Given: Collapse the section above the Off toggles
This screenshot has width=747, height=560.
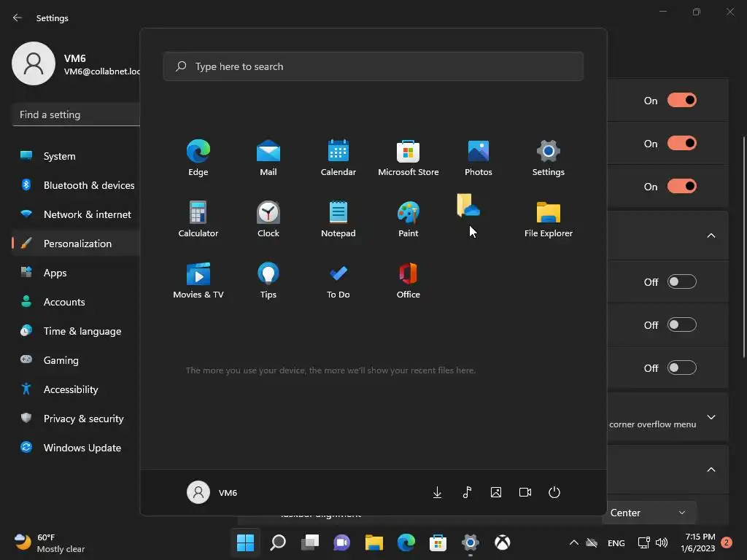Looking at the screenshot, I should pyautogui.click(x=711, y=236).
